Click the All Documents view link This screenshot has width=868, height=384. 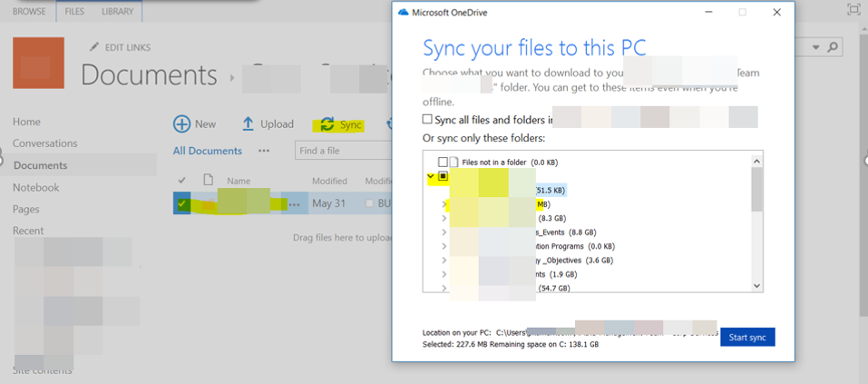point(208,151)
